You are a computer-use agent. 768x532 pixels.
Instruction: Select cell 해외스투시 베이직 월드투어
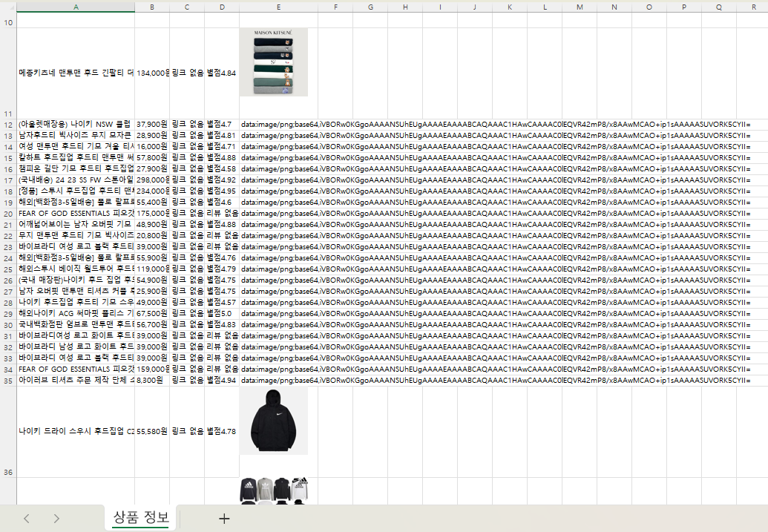pyautogui.click(x=76, y=269)
